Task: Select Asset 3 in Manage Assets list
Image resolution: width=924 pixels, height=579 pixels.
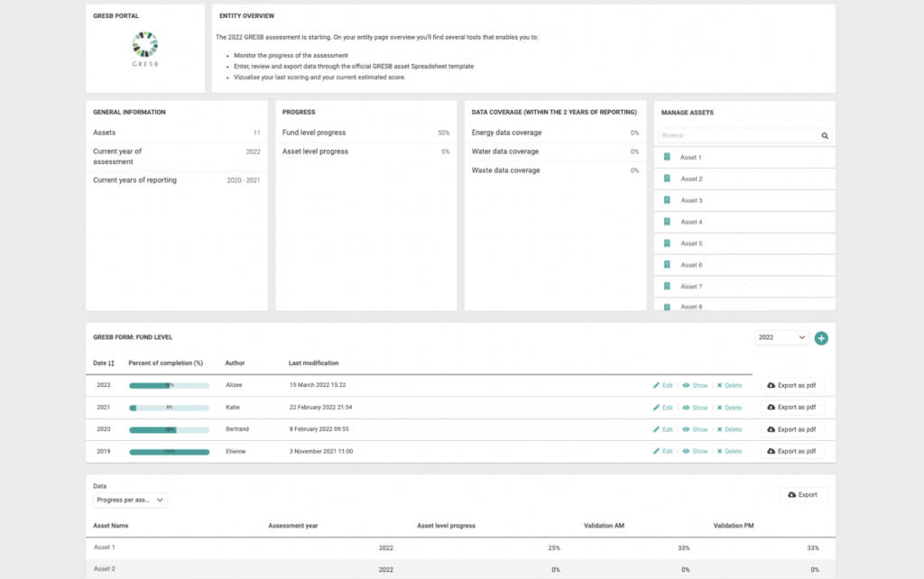Action: coord(691,200)
